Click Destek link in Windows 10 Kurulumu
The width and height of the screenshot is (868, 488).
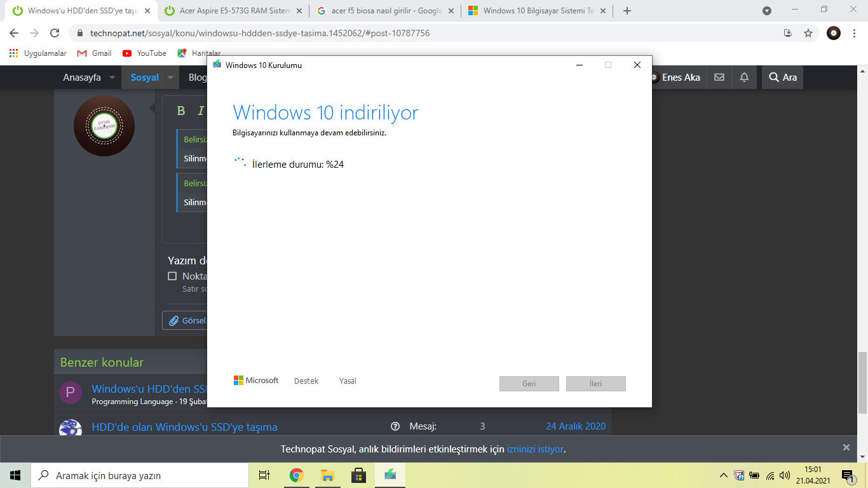(306, 381)
